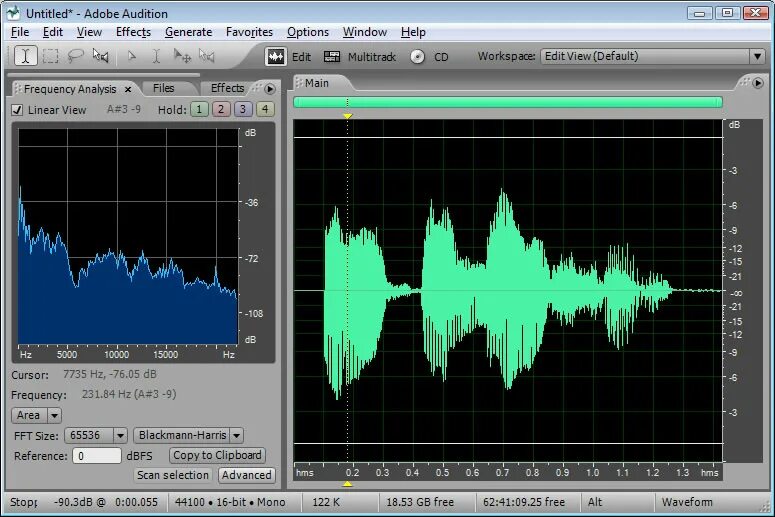Click the Multitrack view icon
The image size is (775, 517).
[332, 57]
